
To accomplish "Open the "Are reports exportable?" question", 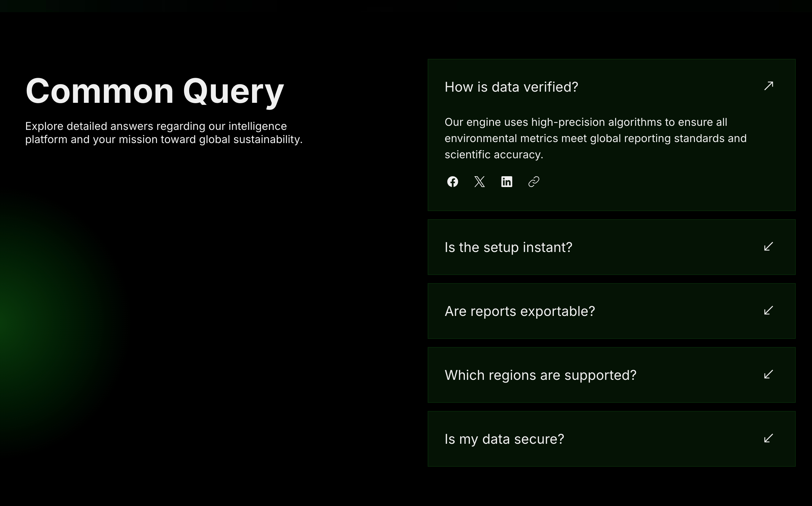I will (611, 311).
